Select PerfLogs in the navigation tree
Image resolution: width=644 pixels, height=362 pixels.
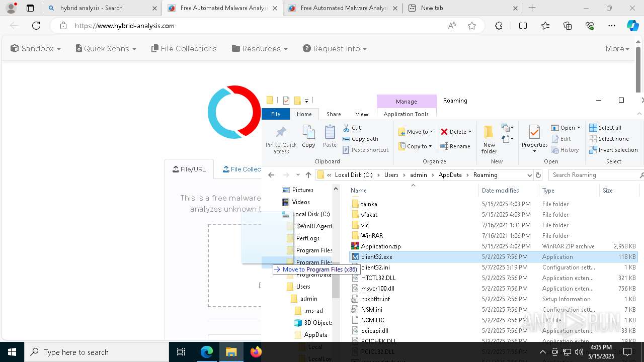307,238
